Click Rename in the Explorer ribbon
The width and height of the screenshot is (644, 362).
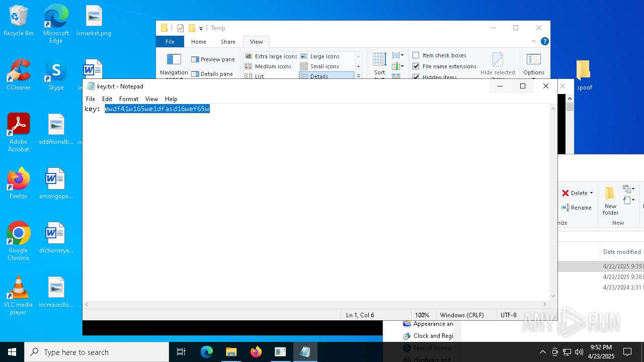(577, 208)
